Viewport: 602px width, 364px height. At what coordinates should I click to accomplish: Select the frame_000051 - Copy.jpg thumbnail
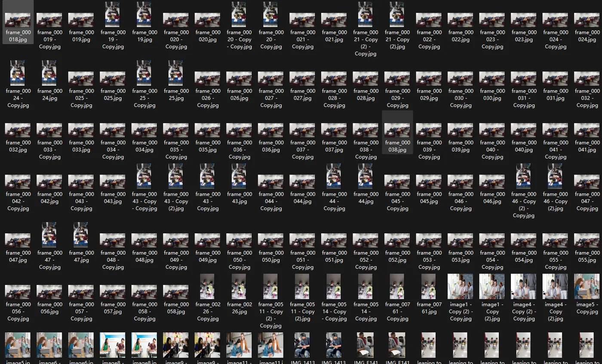tap(302, 241)
